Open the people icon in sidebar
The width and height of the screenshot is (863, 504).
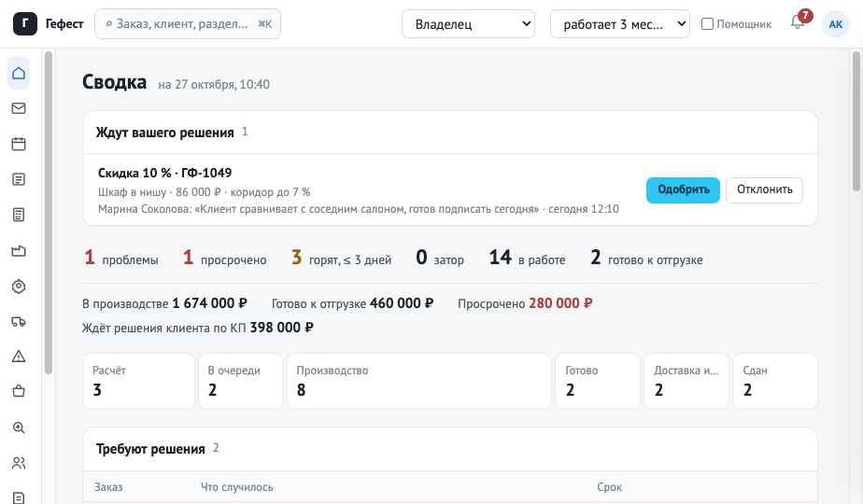pos(19,463)
